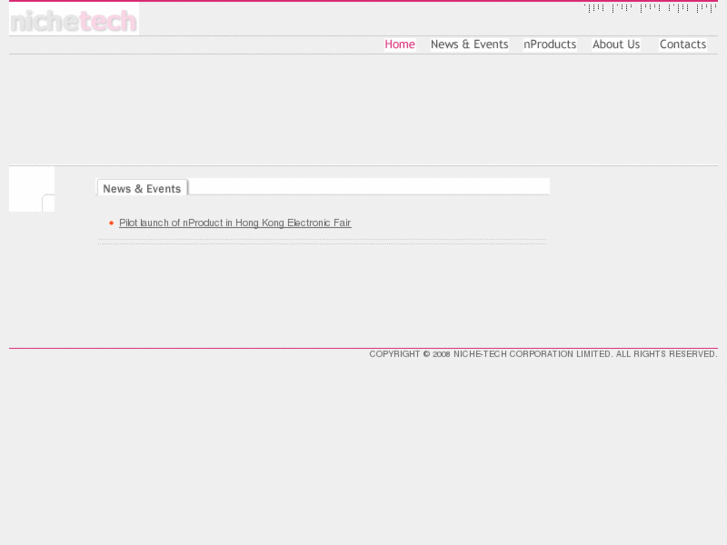Visit the About Us page

[x=616, y=44]
